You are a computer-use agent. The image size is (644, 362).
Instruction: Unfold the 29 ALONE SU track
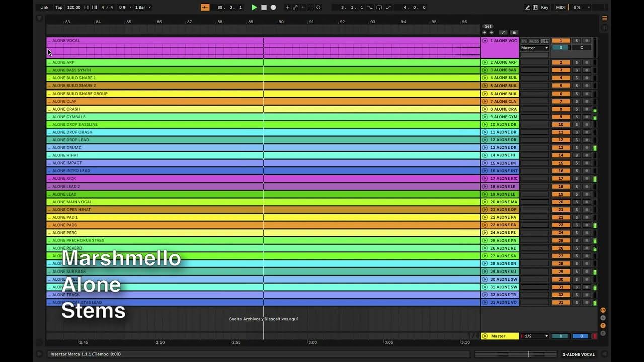[x=485, y=271]
